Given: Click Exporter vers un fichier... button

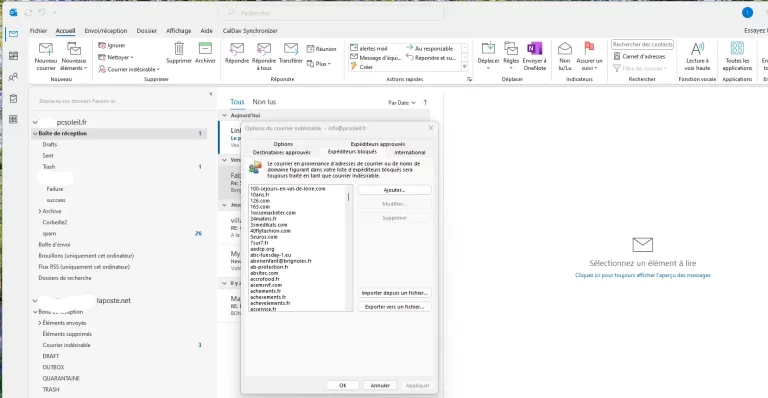Looking at the screenshot, I should click(x=394, y=307).
